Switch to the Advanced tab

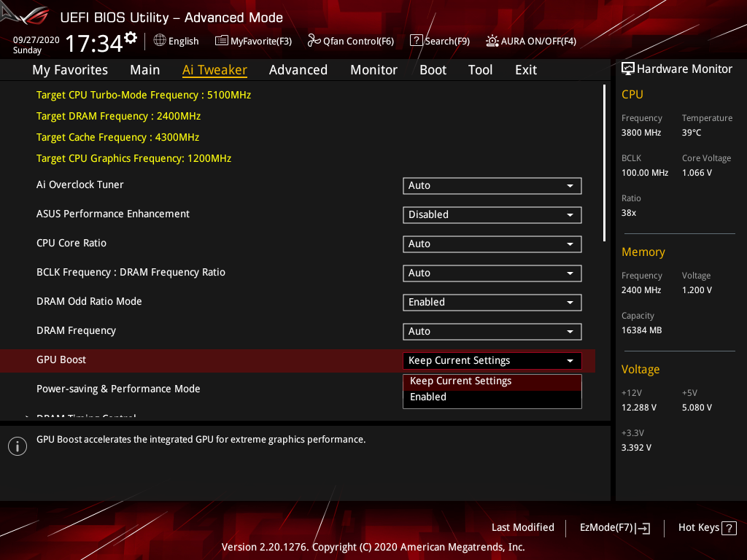pos(298,70)
